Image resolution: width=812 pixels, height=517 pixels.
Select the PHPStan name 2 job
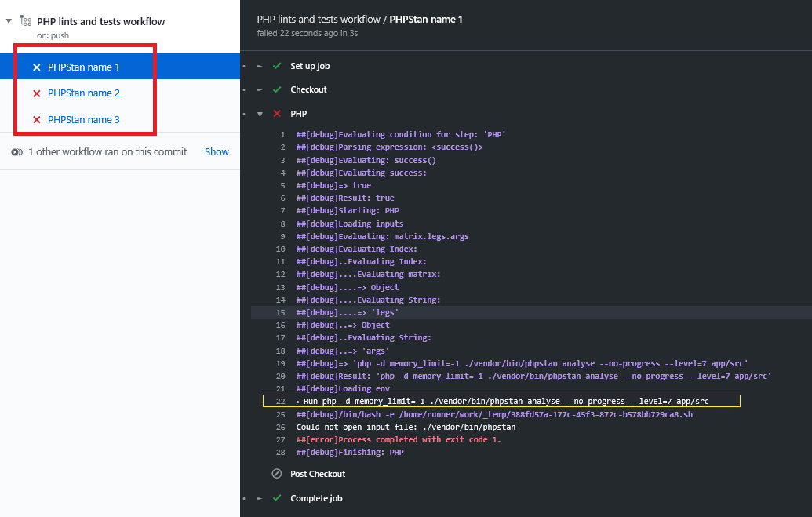click(83, 93)
